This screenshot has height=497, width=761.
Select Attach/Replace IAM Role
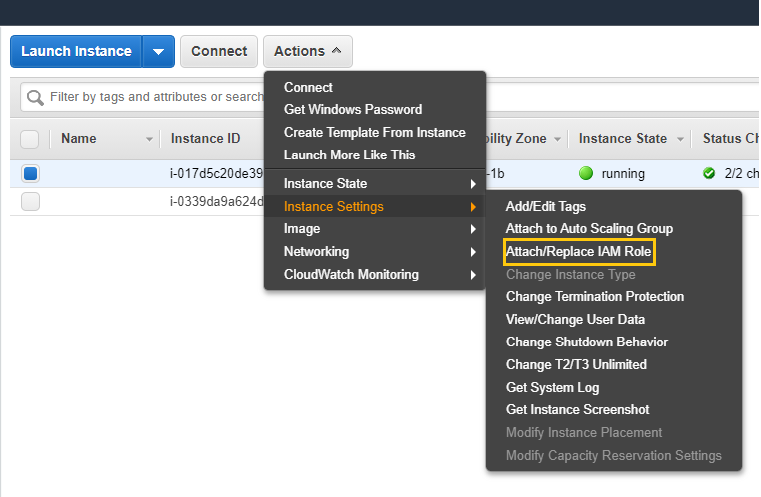(x=579, y=252)
